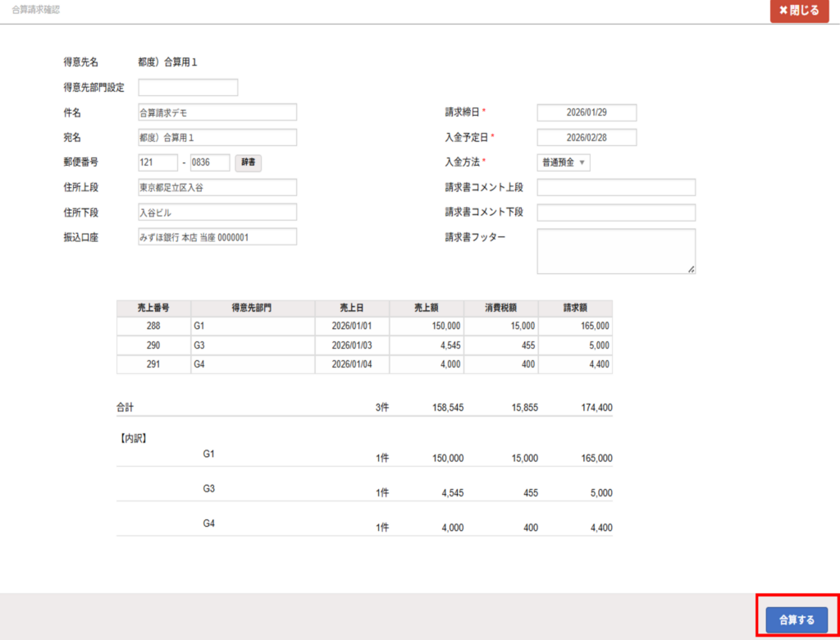
Task: Click the postal code field showing 0836
Action: (x=210, y=162)
